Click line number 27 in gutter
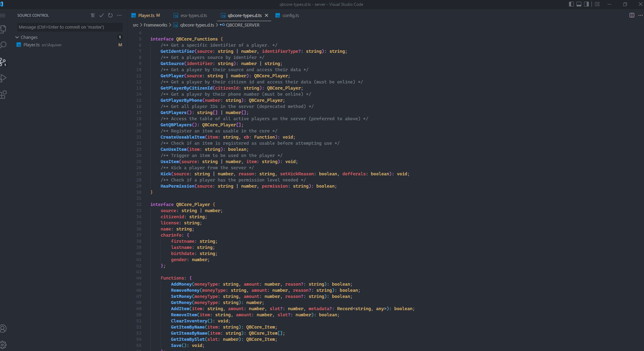 (x=139, y=174)
